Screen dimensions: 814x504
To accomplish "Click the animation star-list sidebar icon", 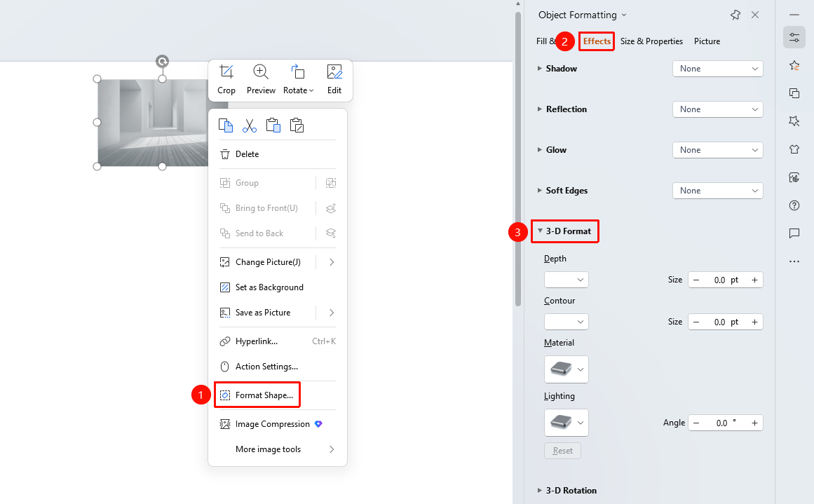I will pyautogui.click(x=794, y=65).
